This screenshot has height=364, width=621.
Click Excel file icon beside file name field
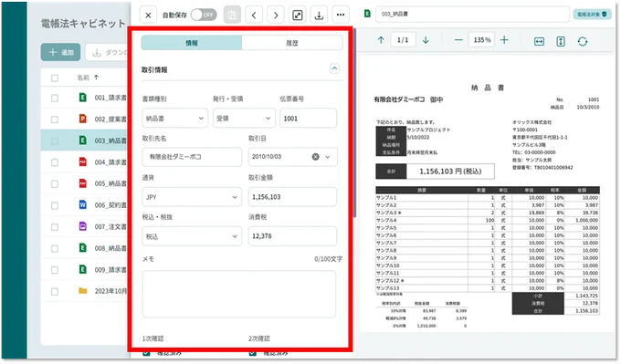[367, 14]
